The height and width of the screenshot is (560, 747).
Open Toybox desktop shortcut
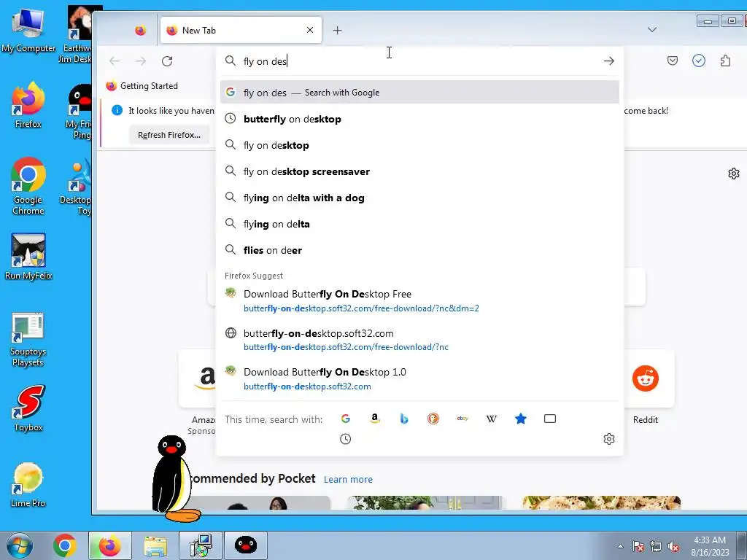coord(28,408)
